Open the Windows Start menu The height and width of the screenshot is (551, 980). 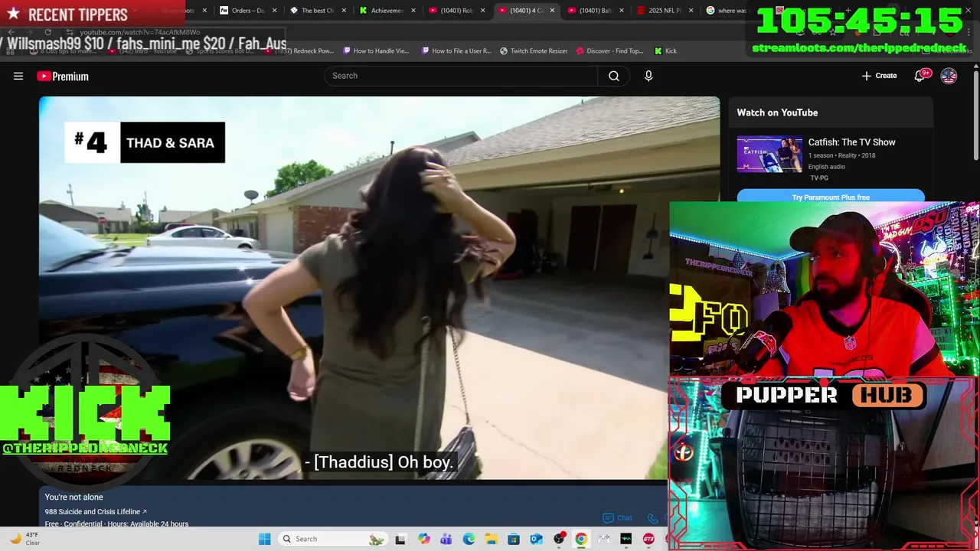[264, 539]
